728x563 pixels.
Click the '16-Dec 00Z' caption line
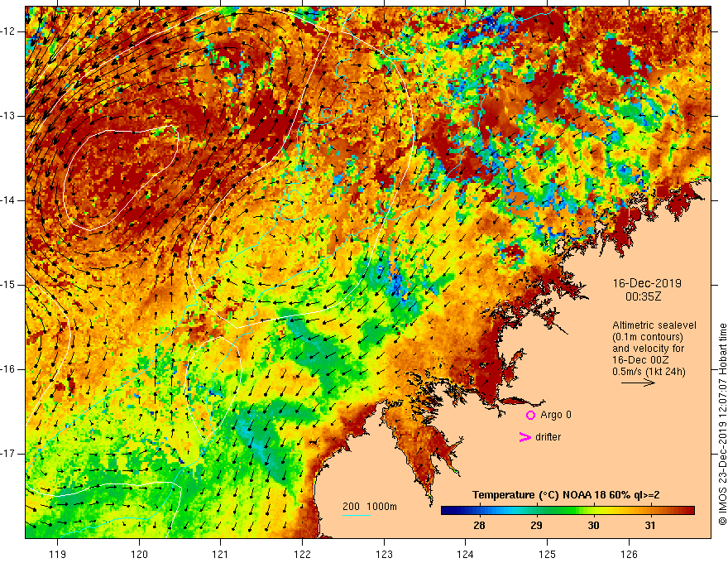(639, 360)
